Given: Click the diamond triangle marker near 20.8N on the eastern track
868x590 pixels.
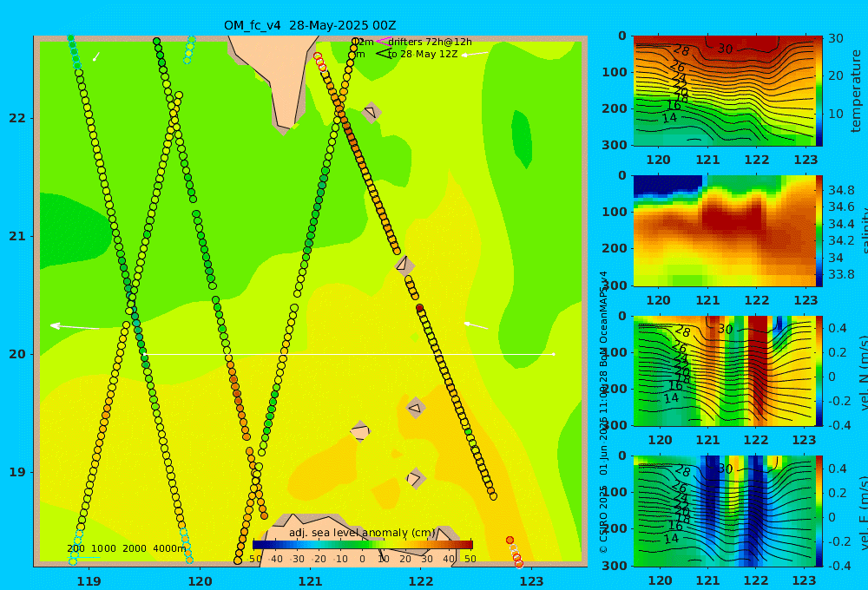Looking at the screenshot, I should [404, 264].
